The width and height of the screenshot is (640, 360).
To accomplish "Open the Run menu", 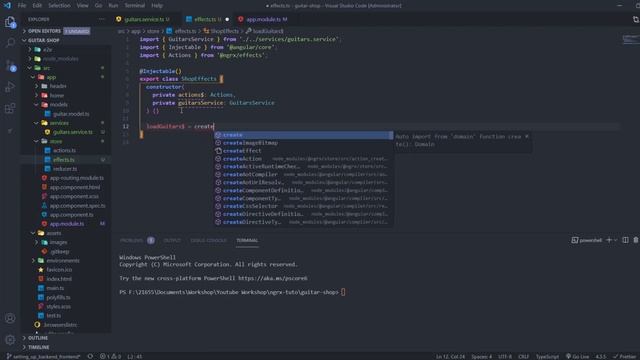I will click(113, 6).
